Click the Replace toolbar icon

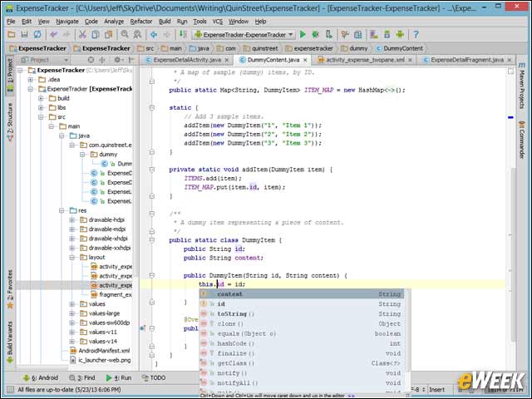tap(137, 34)
